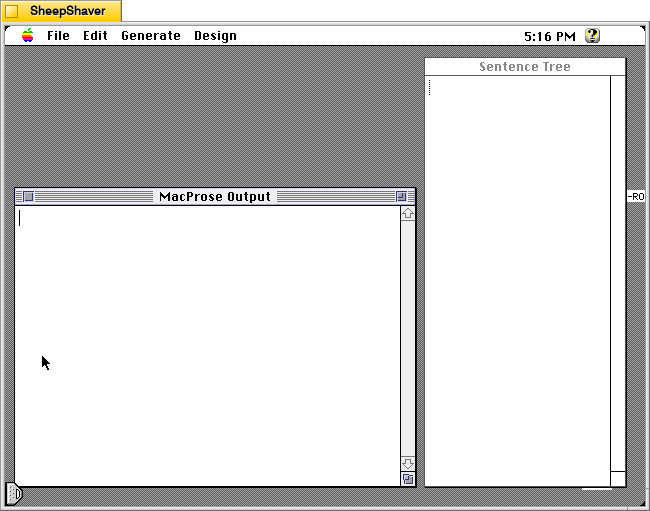Click the Sentence Tree window's vertical scrollbar

[618, 274]
